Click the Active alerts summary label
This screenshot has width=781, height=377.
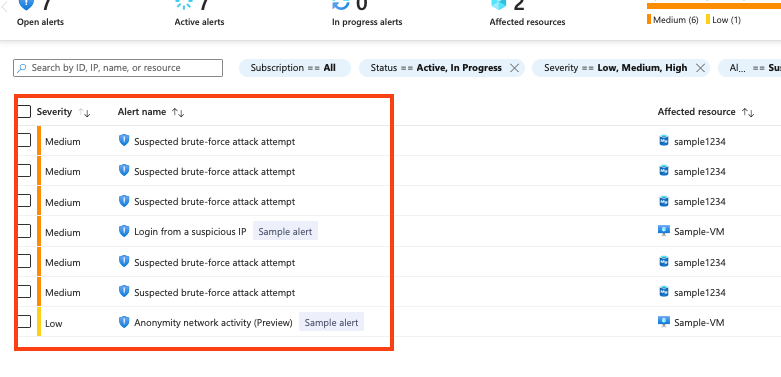tap(199, 22)
